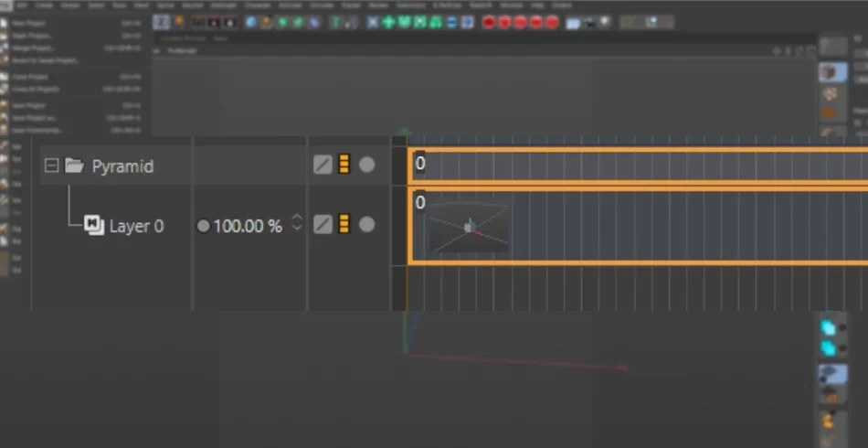Toggle keyframe dot beside 100.00 %
Viewport: 868px width, 448px height.
[203, 226]
